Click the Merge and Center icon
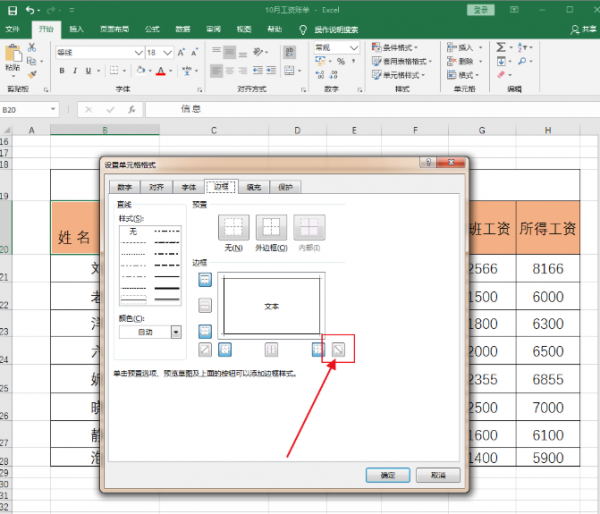600x514 pixels. pyautogui.click(x=290, y=70)
